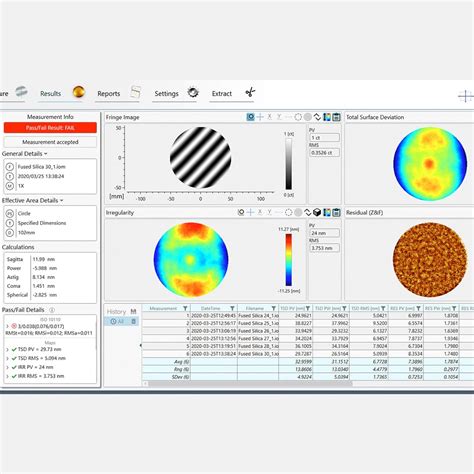Click the Irregularity RMS 3.753 nm field
The image size is (474, 474).
point(324,248)
